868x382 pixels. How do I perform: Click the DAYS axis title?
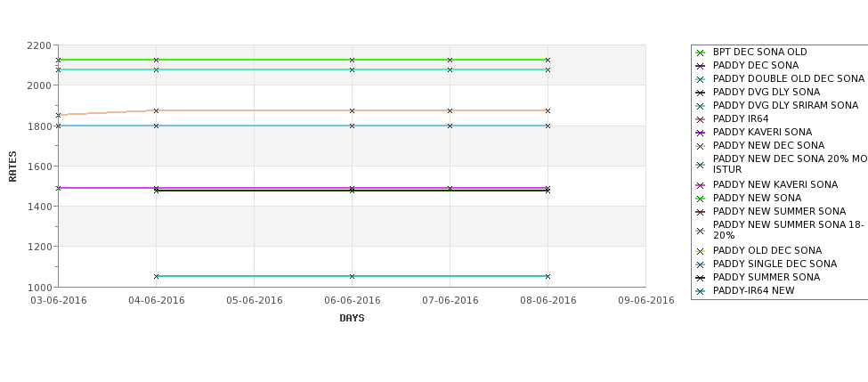coord(352,318)
